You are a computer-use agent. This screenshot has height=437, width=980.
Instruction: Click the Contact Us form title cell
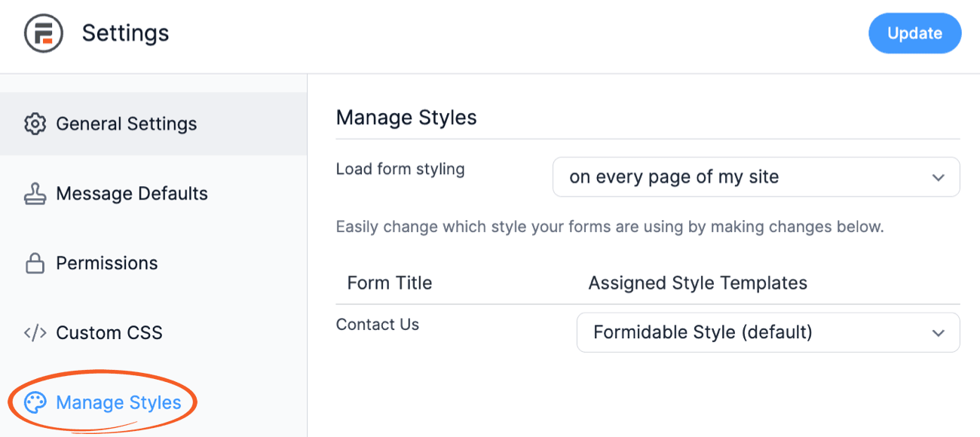(x=378, y=325)
